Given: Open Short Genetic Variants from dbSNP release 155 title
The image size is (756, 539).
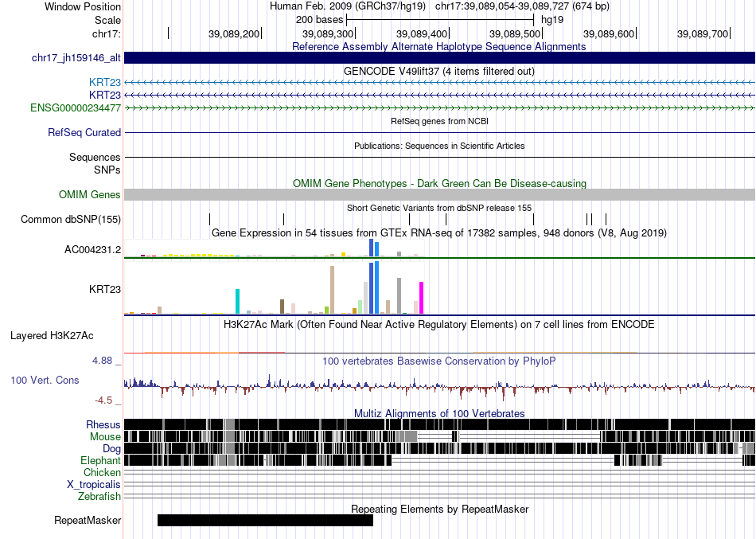Looking at the screenshot, I should [439, 208].
